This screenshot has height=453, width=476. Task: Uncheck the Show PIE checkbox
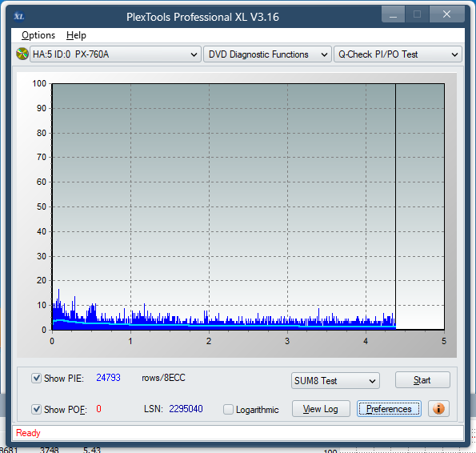(x=36, y=379)
